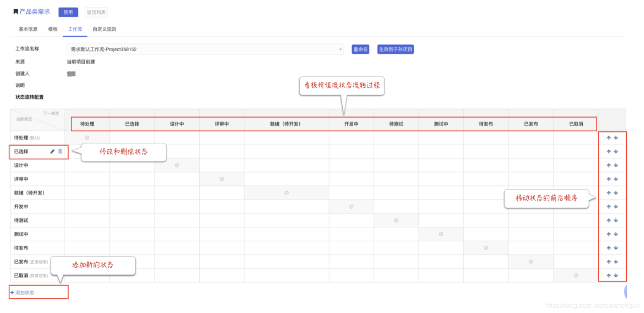Click 生效到子孙项目 button
This screenshot has height=313, width=644.
396,50
